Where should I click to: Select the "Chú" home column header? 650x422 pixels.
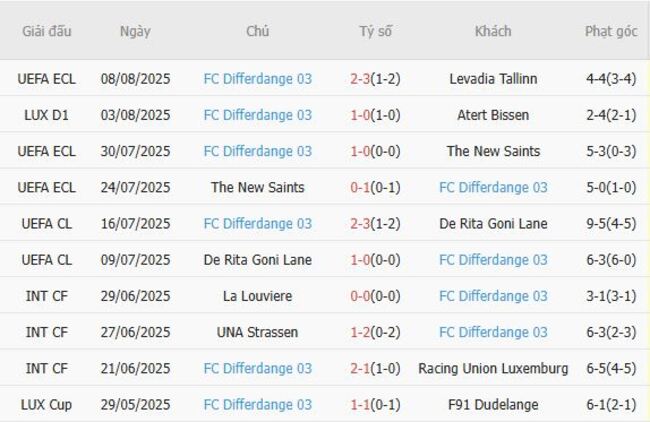pos(257,31)
